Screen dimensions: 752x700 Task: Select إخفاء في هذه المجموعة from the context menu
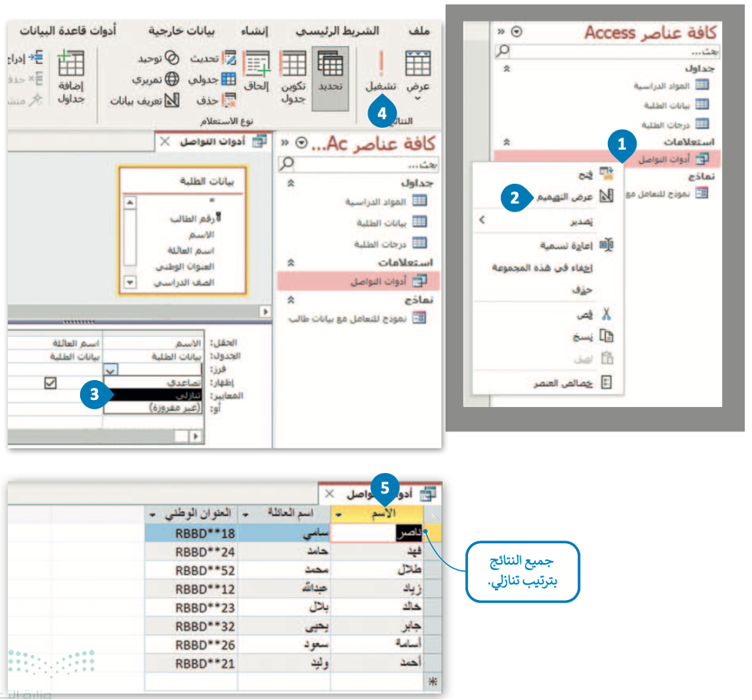pos(542,268)
